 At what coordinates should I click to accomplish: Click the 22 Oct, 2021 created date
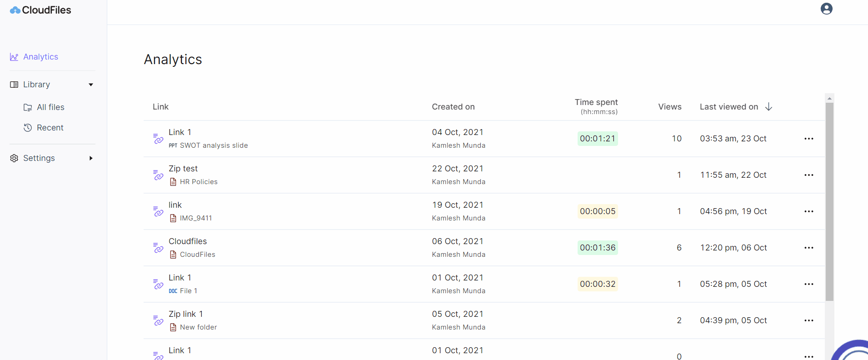(458, 169)
